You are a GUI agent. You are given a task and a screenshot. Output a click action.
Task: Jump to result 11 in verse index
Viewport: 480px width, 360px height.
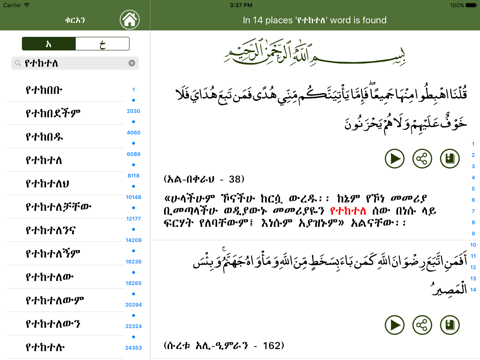(x=473, y=256)
